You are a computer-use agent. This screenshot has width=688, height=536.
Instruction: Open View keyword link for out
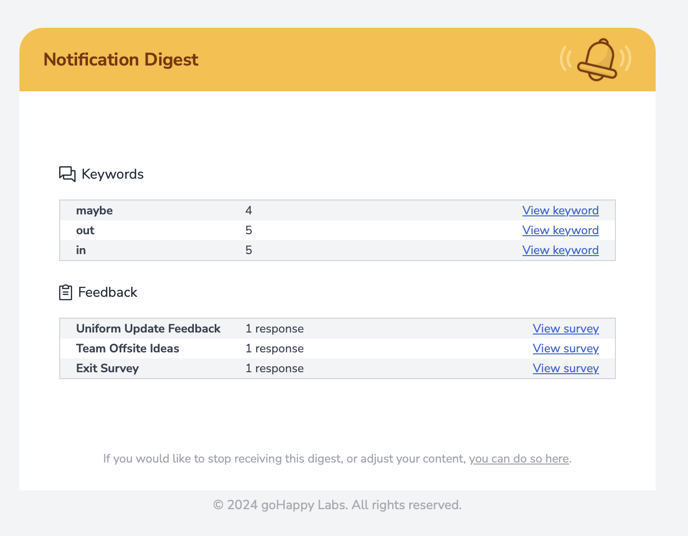point(560,230)
